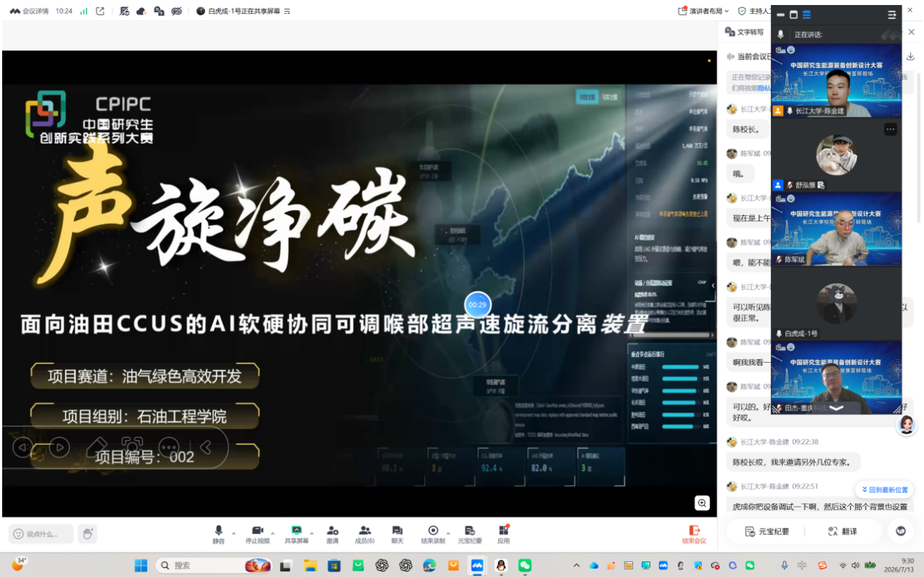Screen dimensions: 924x578
Task: Zoom the shared screen with magnifier icon
Action: pos(702,503)
